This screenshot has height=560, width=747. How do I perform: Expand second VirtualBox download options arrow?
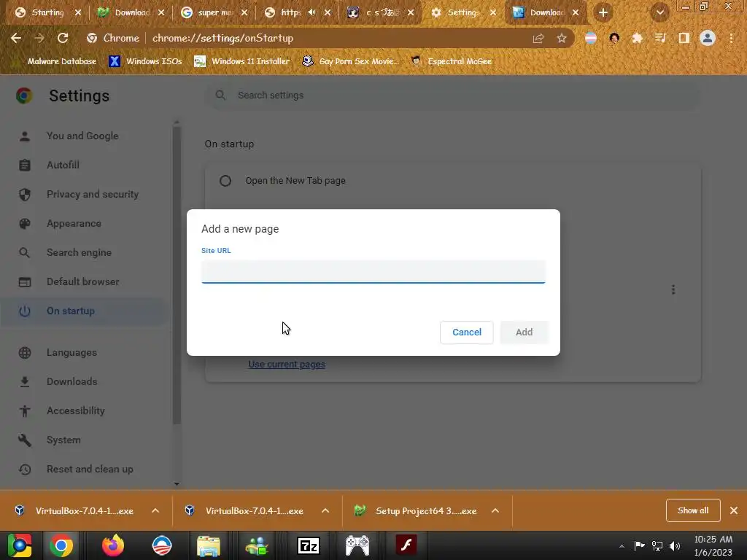click(x=325, y=510)
